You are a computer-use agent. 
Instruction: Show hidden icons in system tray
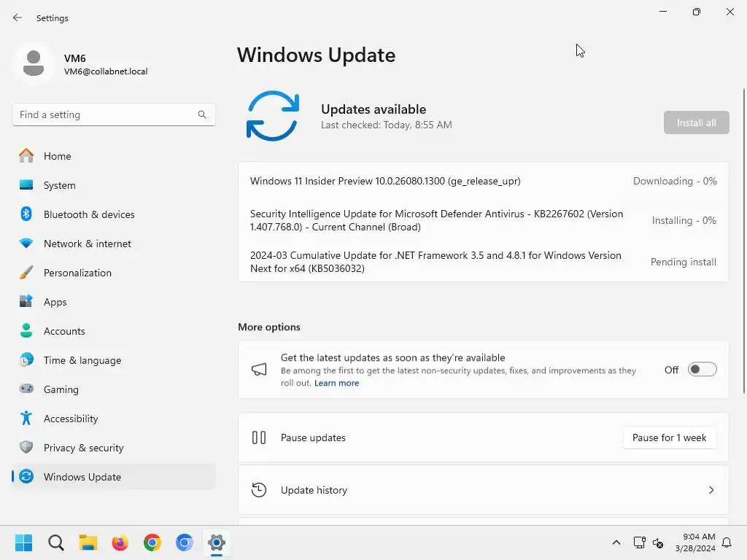pyautogui.click(x=616, y=542)
